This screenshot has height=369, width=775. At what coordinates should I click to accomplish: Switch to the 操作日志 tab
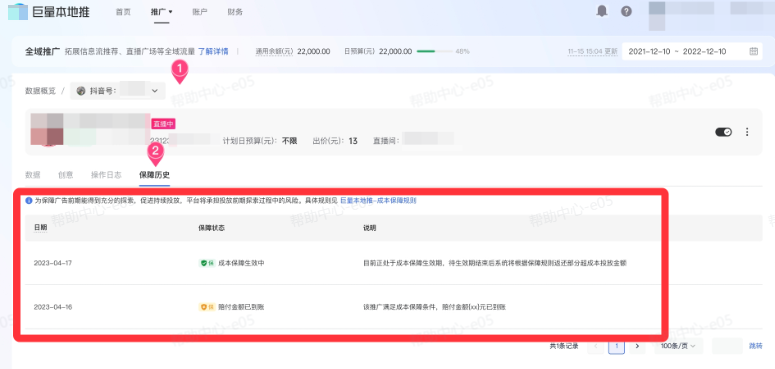pos(106,175)
